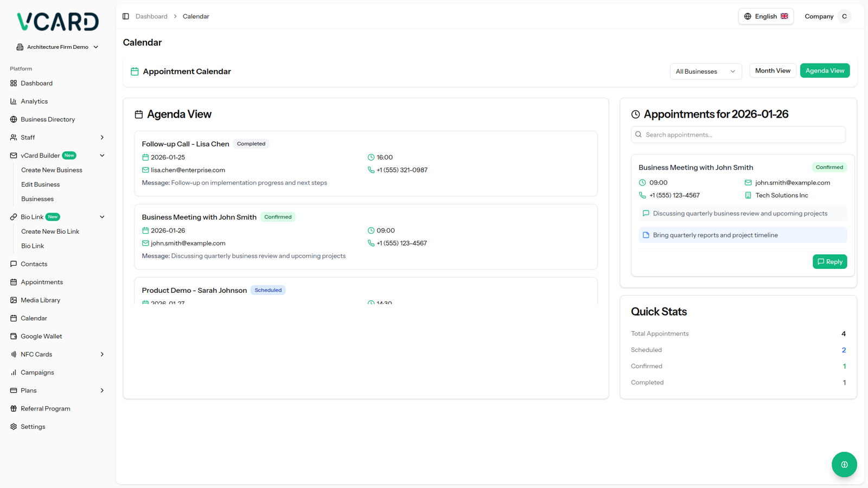Click the Referral Program gift icon
Viewport: 868px width, 488px height.
point(14,408)
